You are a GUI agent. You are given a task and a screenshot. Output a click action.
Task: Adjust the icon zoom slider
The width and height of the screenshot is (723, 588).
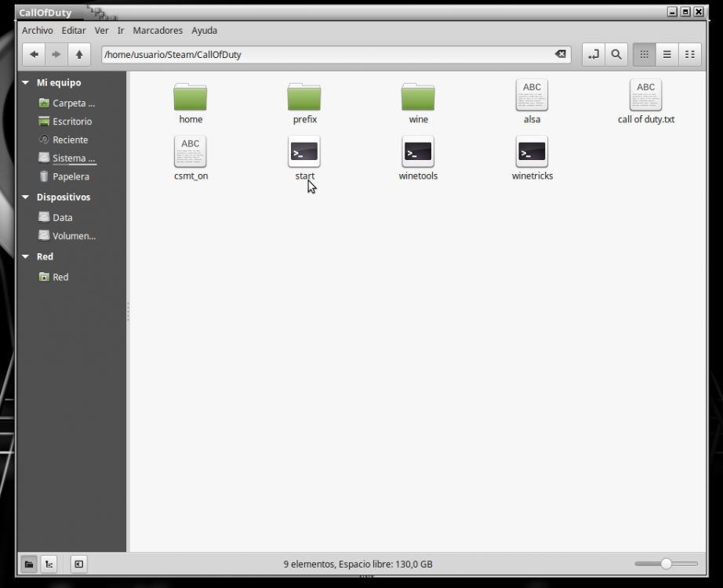click(666, 564)
